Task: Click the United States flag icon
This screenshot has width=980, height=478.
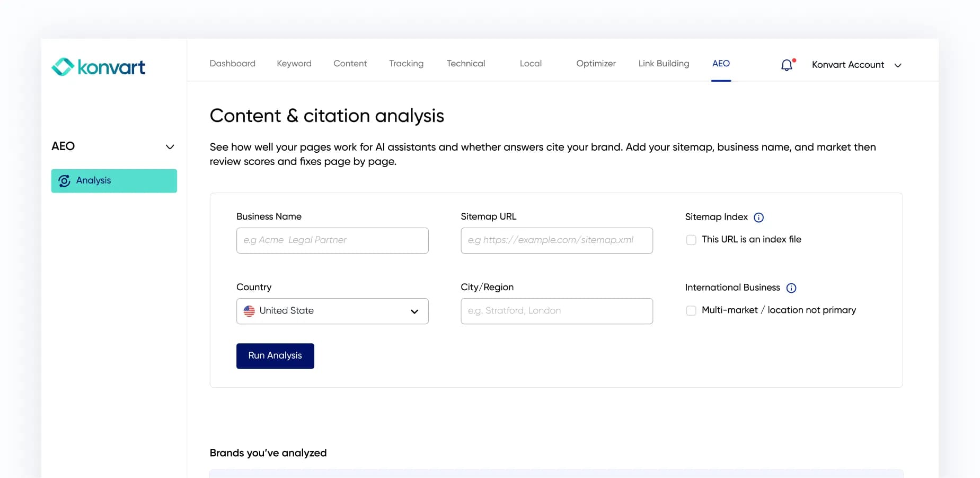Action: coord(249,311)
